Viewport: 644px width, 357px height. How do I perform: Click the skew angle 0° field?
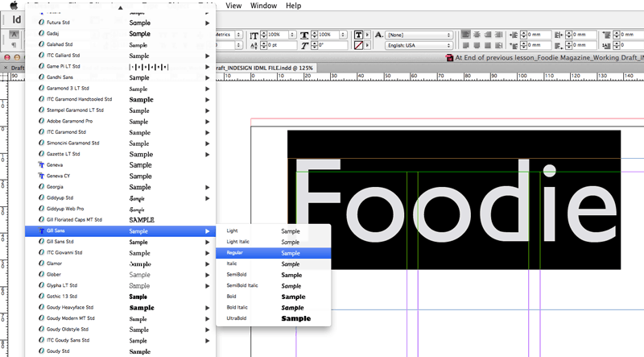[332, 45]
